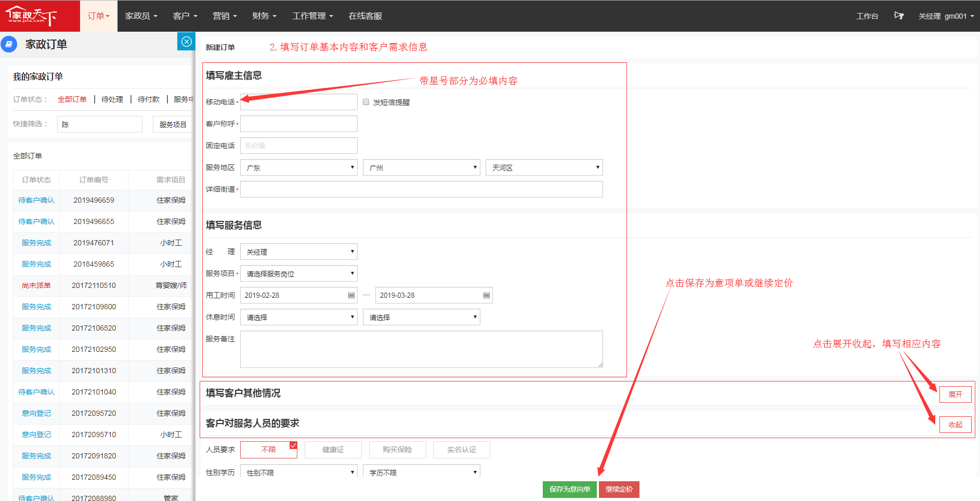Open the 天河区 district dropdown

coord(544,167)
